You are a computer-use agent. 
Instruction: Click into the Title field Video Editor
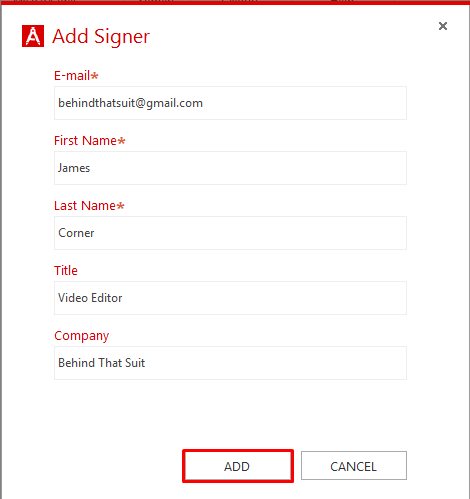click(230, 298)
